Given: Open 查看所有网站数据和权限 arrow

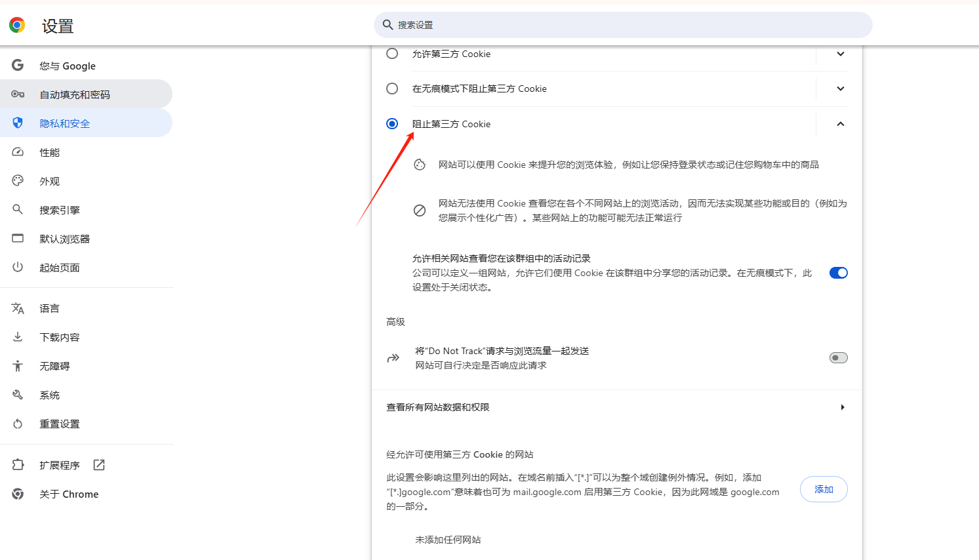Looking at the screenshot, I should tap(843, 407).
